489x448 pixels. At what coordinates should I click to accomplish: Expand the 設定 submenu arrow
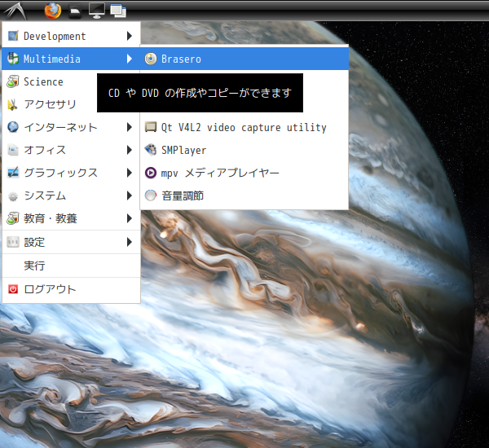click(x=130, y=242)
